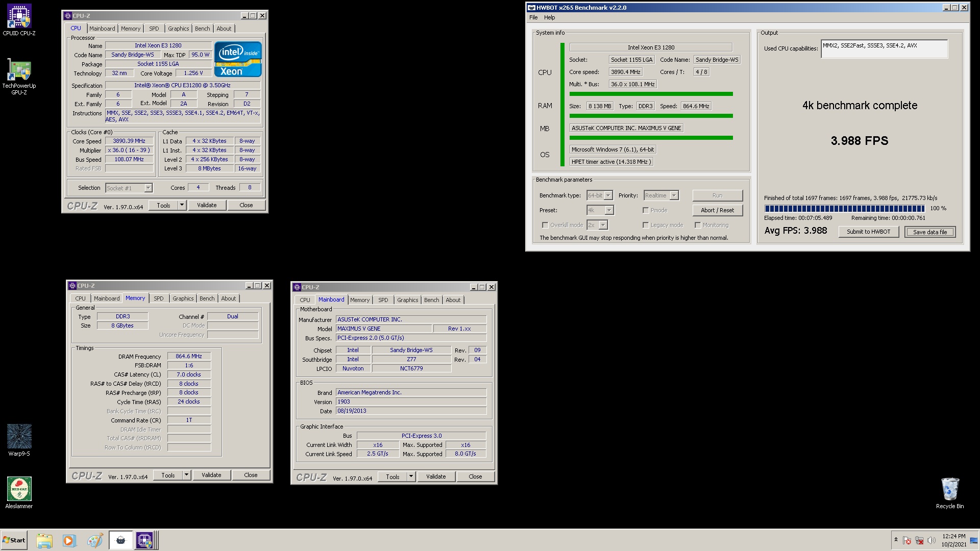Click the green CPU status bar

(651, 94)
